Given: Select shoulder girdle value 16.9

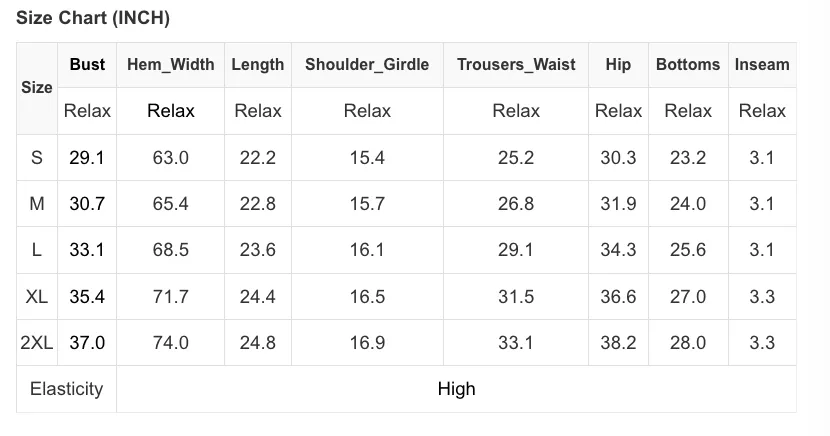Looking at the screenshot, I should pos(367,343).
